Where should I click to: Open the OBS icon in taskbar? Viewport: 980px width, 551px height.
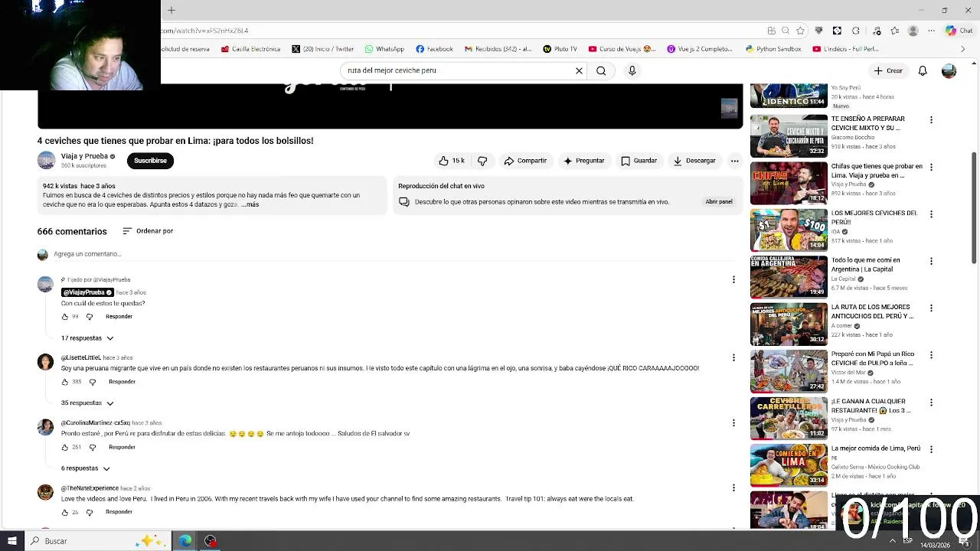211,541
